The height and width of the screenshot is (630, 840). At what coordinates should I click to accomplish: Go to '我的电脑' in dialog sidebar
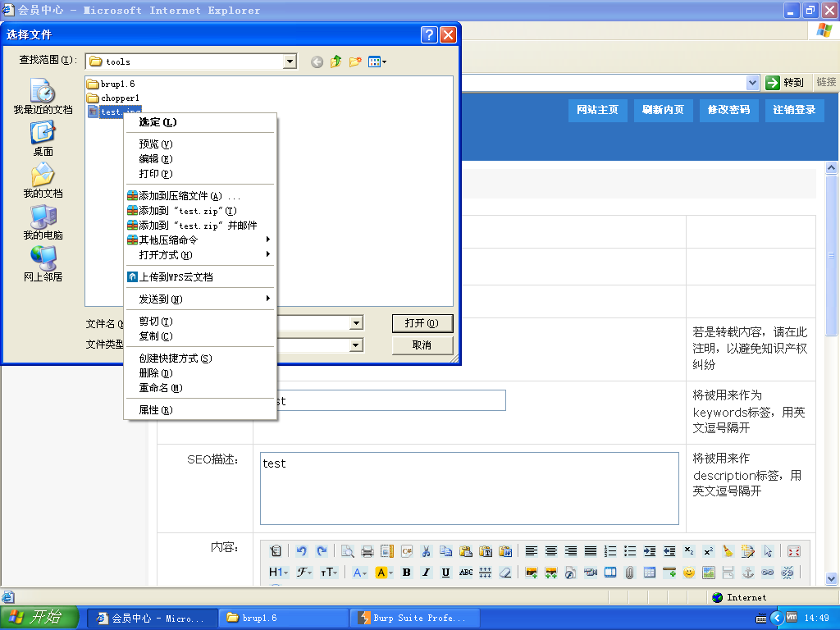(43, 222)
